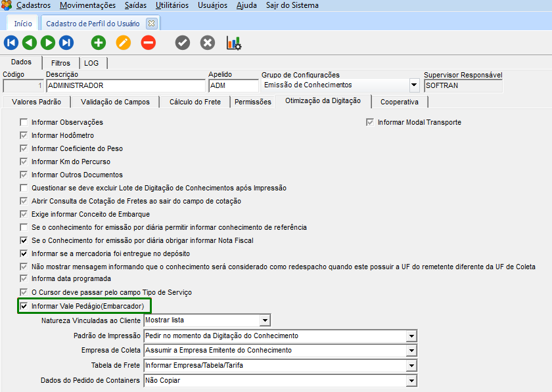
Task: Go to the previous record
Action: pos(29,43)
